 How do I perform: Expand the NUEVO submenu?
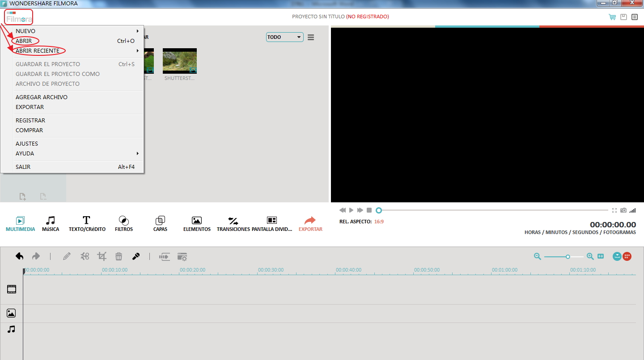pos(72,31)
